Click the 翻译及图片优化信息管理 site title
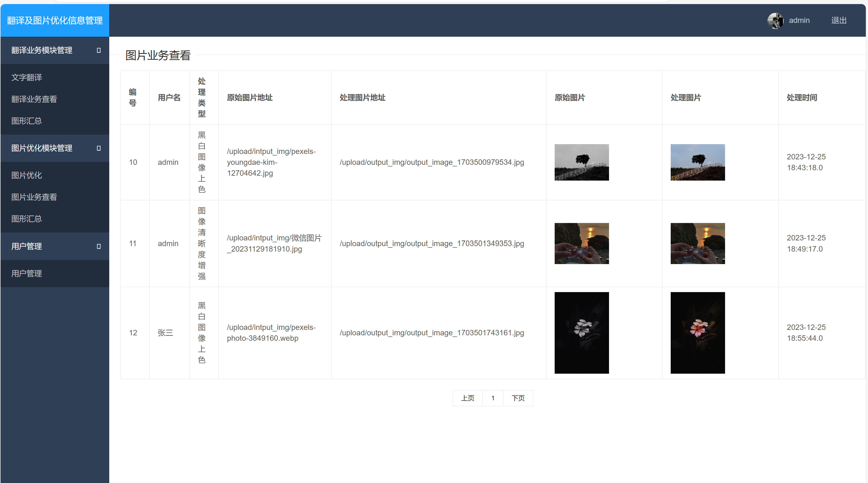This screenshot has width=868, height=483. coord(55,21)
